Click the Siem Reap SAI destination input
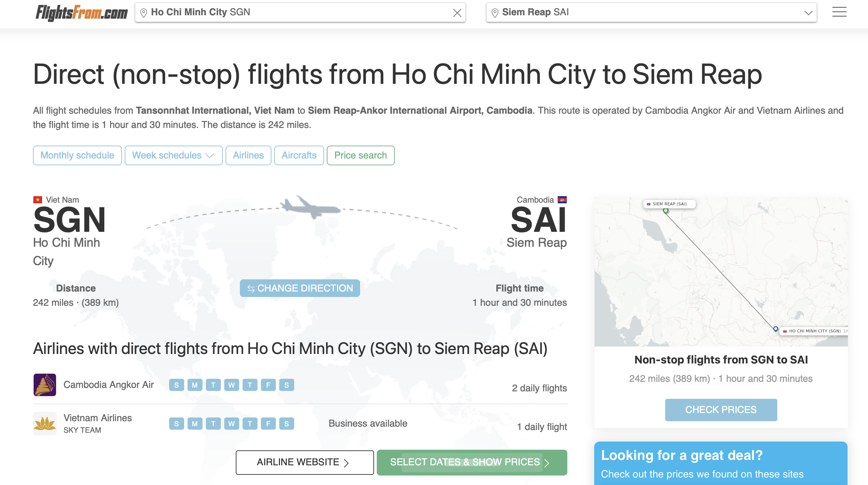The width and height of the screenshot is (868, 485). tap(651, 13)
